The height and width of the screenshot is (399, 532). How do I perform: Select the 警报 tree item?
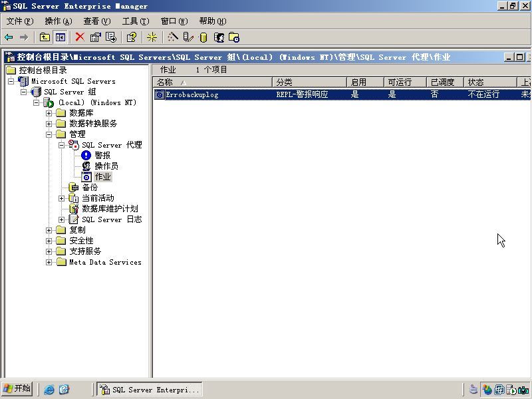[x=102, y=156]
